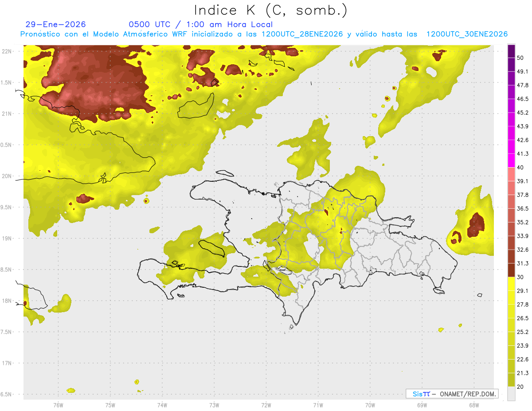Click the legend value "46.5"
Viewport: 532px width, 411px height.
[523, 99]
